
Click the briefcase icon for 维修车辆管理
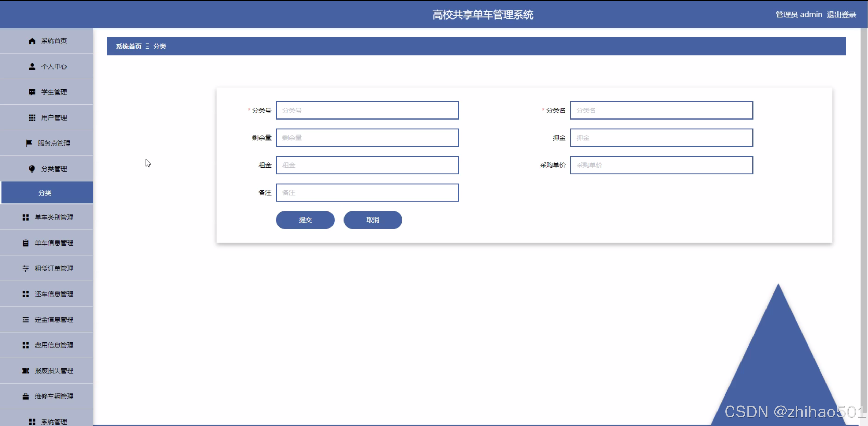pos(26,397)
